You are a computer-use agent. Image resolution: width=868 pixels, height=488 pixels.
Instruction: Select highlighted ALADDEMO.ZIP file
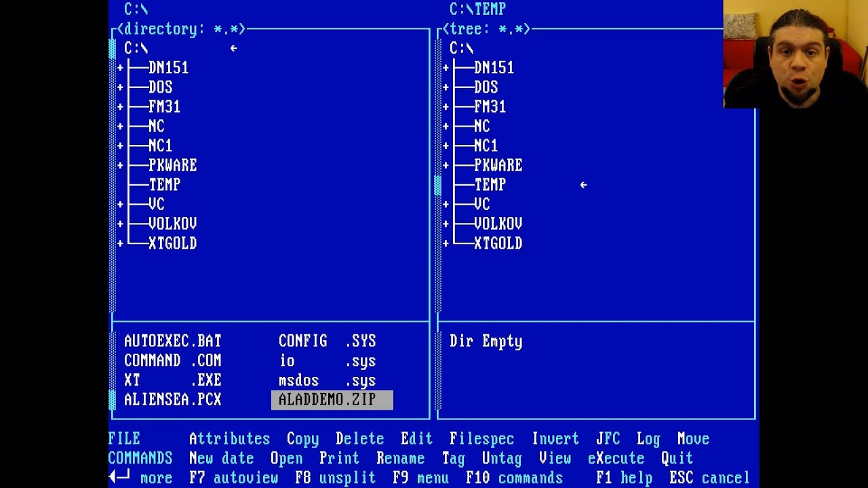click(332, 400)
